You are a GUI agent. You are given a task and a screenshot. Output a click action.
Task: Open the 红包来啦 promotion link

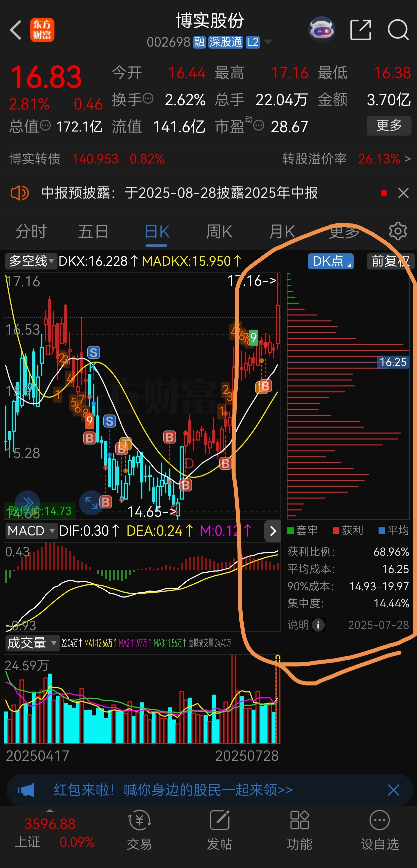click(173, 790)
